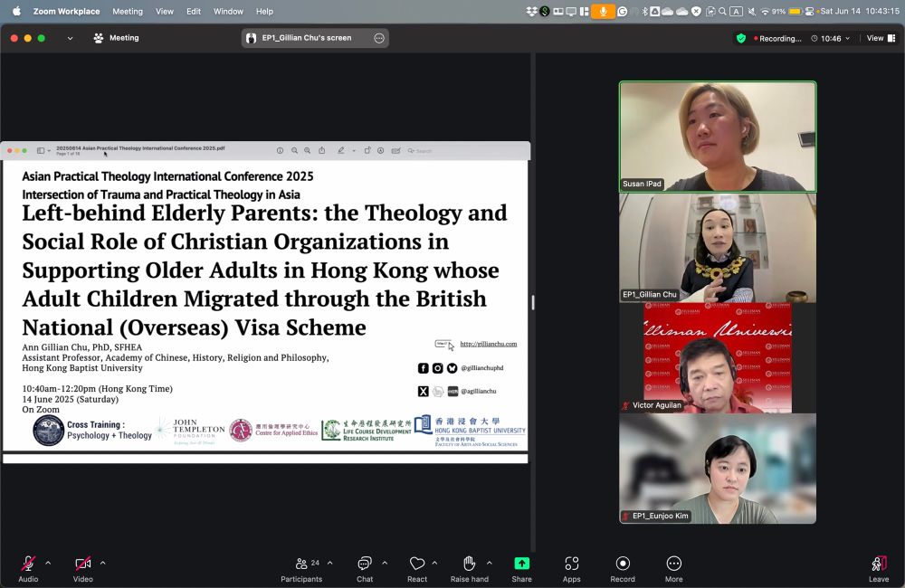Expand raise hand options arrow
Screen dimensions: 905x588
(490, 563)
